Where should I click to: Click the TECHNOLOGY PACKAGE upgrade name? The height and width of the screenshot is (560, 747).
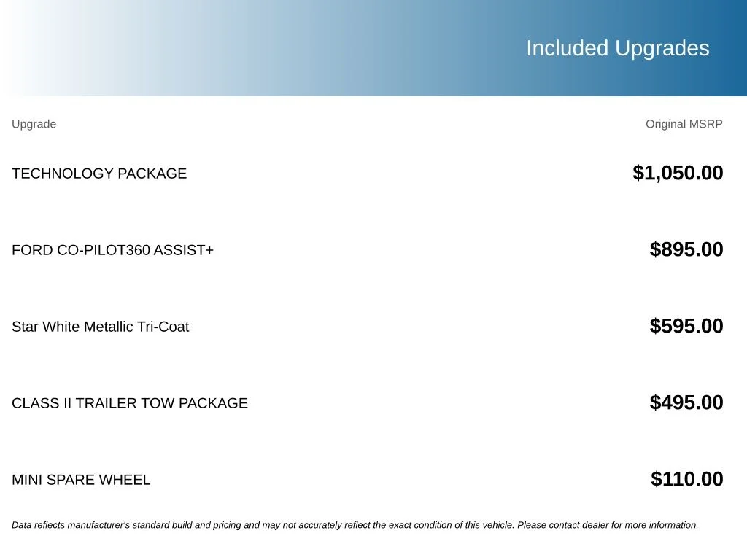coord(99,174)
